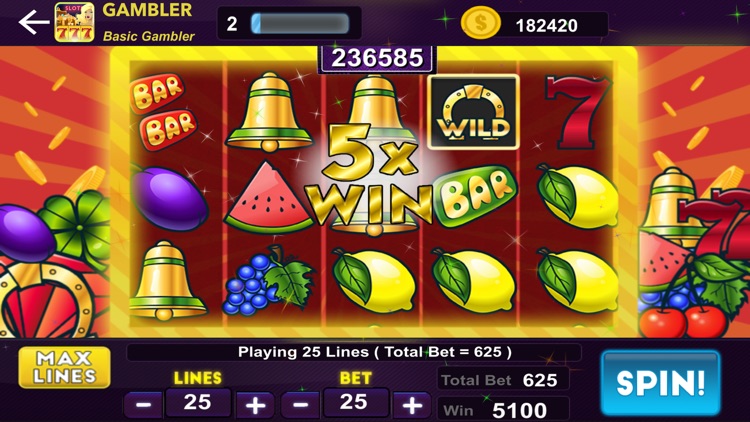Decrease the number of lines
The width and height of the screenshot is (750, 422).
click(143, 405)
